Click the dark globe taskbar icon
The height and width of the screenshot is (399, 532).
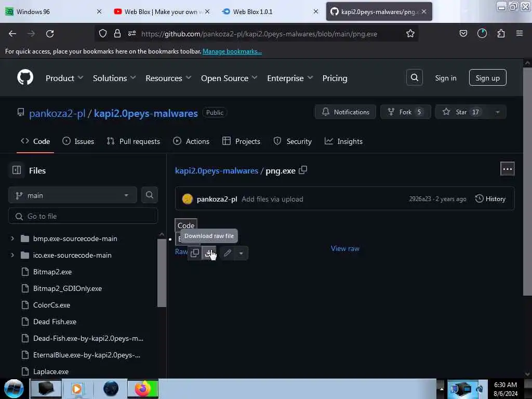[x=111, y=389]
